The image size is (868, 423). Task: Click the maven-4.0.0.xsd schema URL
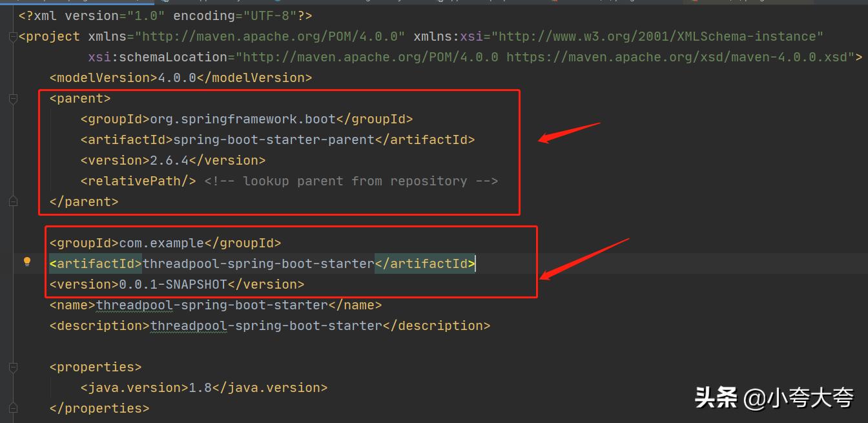coord(678,57)
